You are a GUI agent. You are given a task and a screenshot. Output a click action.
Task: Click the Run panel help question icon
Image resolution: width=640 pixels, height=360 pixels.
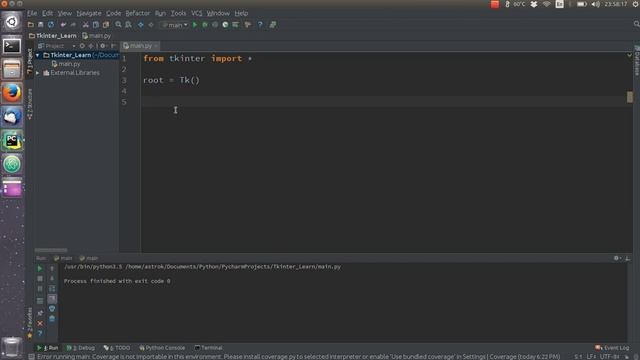pos(40,333)
